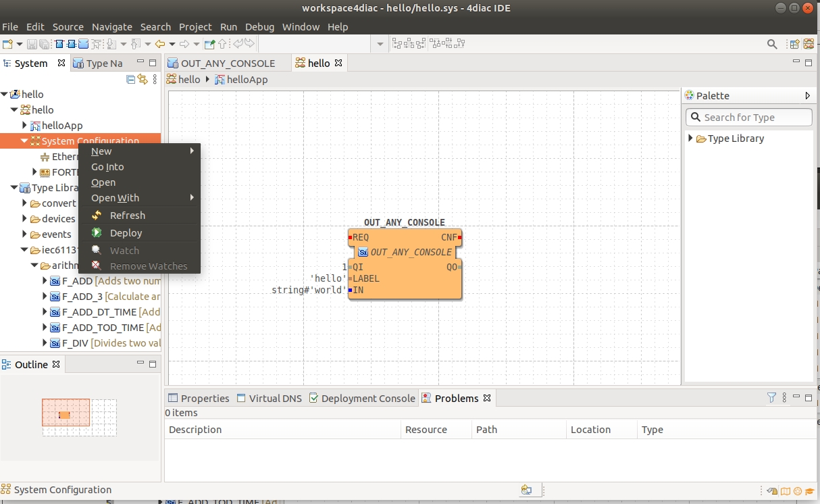Click the back navigation arrow in toolbar
Screen dimensions: 820x504
160,44
